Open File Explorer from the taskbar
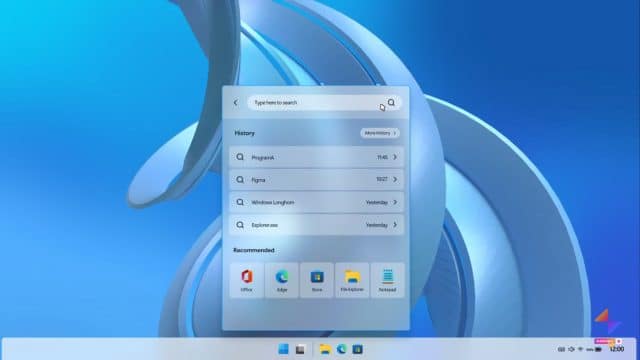 pos(325,349)
